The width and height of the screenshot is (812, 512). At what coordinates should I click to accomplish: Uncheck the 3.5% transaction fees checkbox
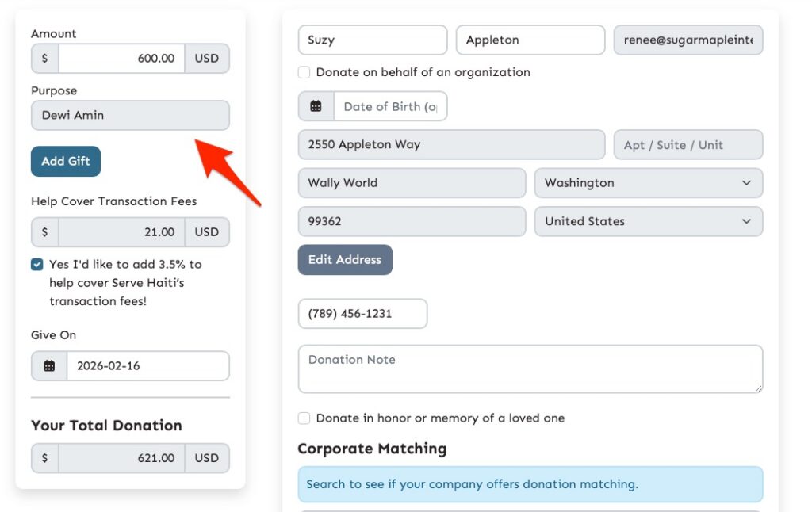click(x=36, y=266)
